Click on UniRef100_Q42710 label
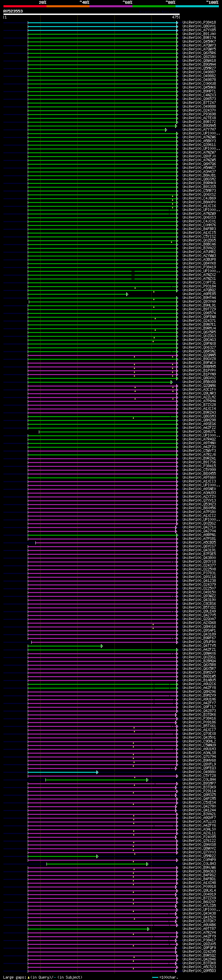 199,527
